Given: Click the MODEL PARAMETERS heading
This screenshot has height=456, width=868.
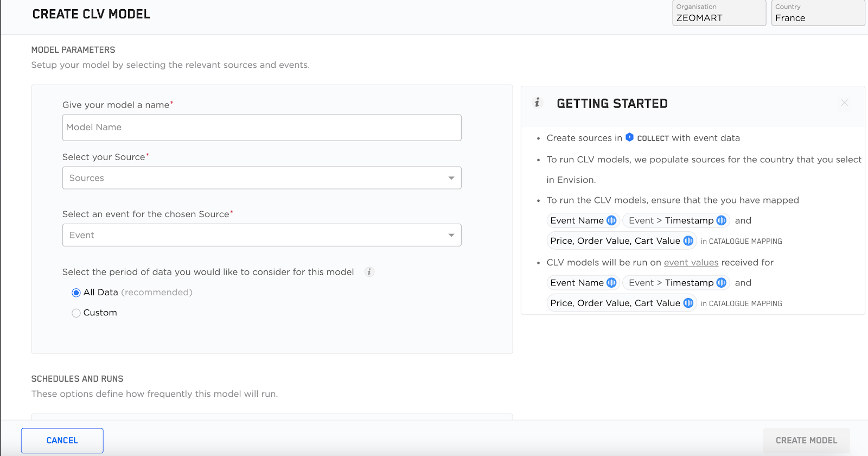Looking at the screenshot, I should tap(73, 50).
